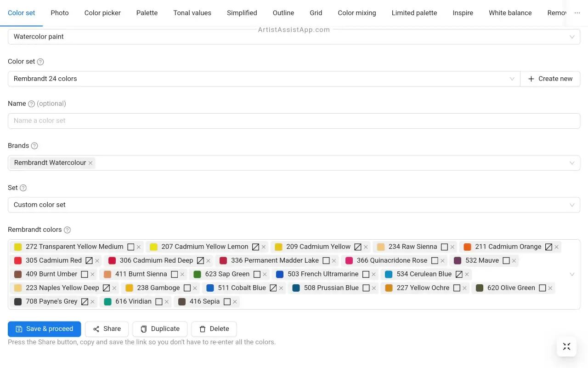Toggle opacity box for 272 Transparent Yellow Medium

(130, 247)
